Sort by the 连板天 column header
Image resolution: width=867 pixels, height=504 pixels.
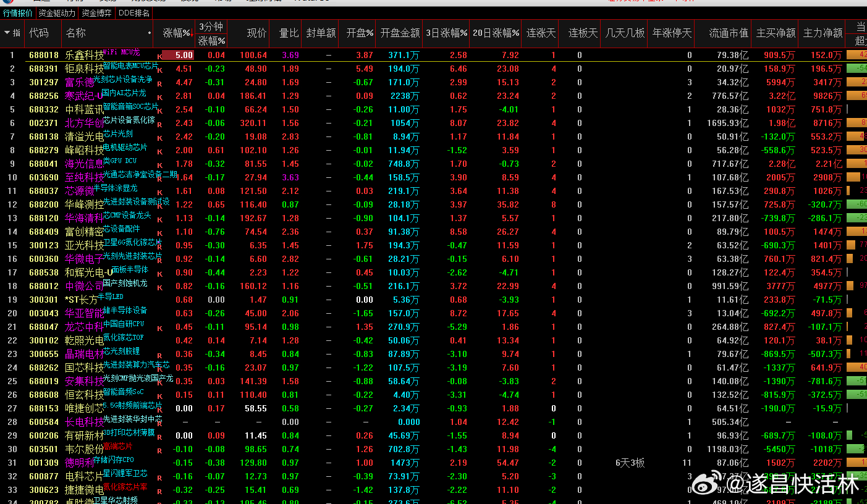[x=583, y=33]
